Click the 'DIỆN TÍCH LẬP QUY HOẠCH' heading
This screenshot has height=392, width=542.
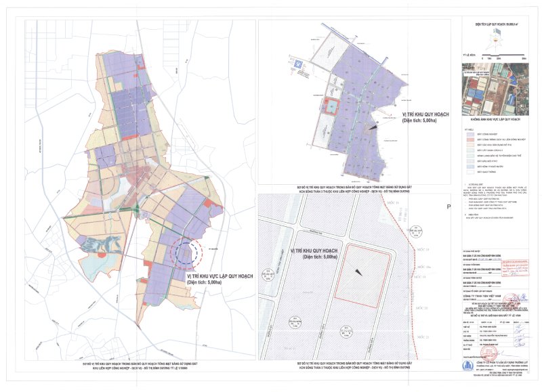pos(497,24)
